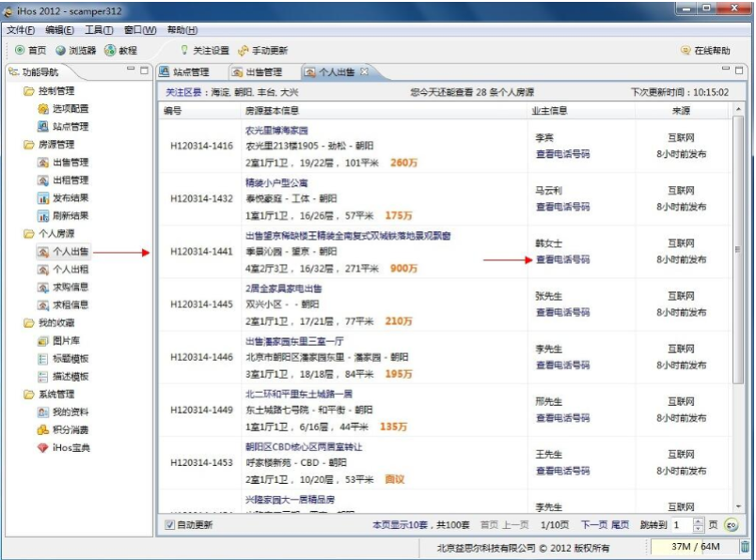Adjust the 跳转到 page number stepper
756x560 pixels.
[698, 524]
